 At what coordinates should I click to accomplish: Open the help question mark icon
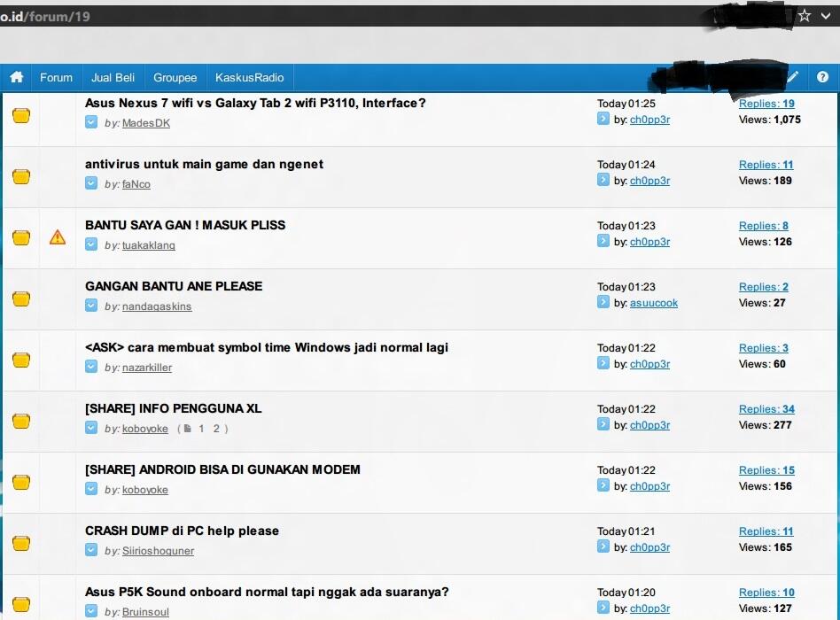point(822,77)
